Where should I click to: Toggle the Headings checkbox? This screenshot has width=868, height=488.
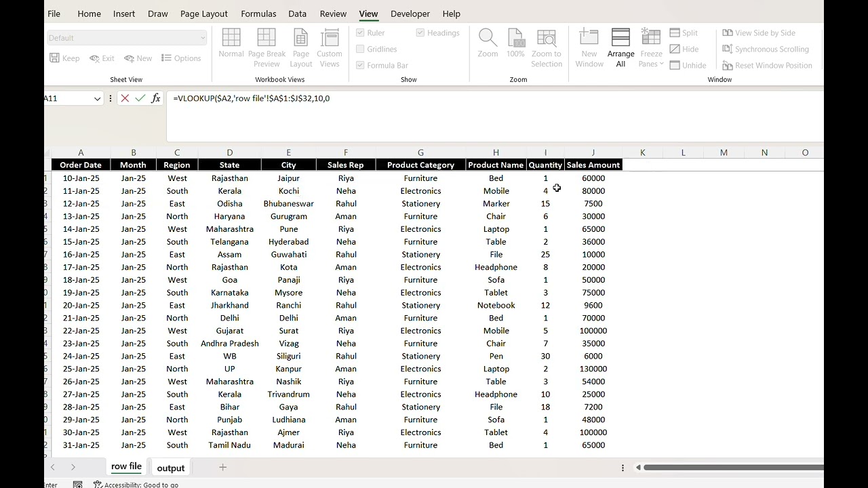click(x=420, y=33)
